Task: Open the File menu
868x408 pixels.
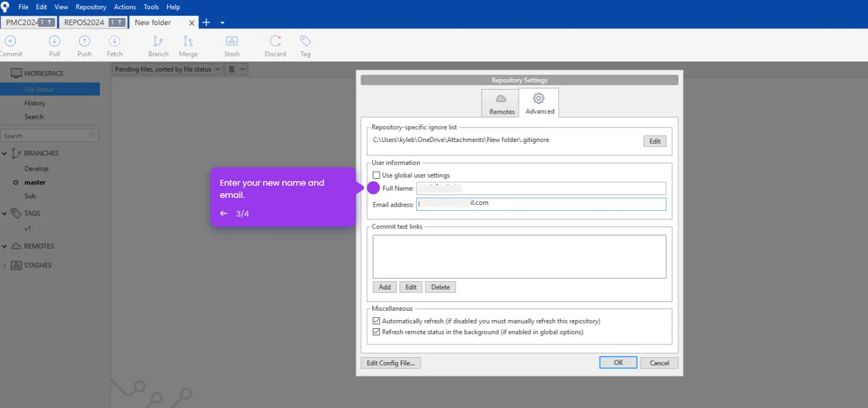Action: (23, 7)
